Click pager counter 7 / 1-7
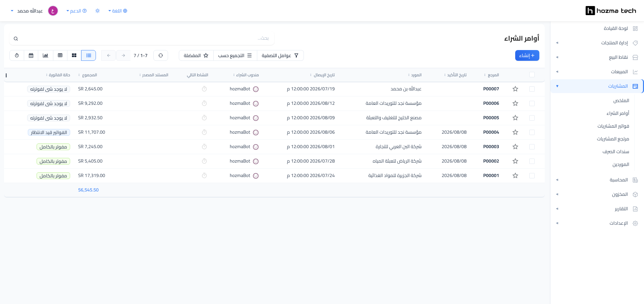 [141, 55]
